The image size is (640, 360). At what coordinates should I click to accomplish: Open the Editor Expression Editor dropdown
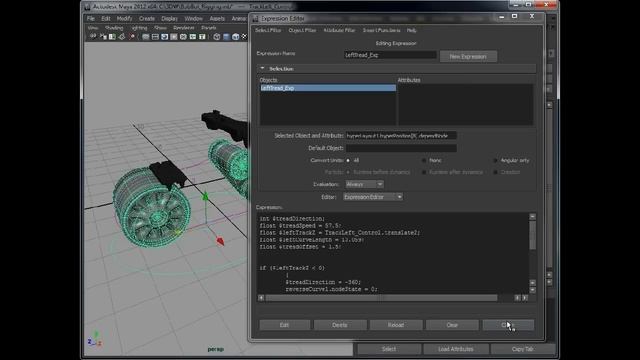[373, 197]
